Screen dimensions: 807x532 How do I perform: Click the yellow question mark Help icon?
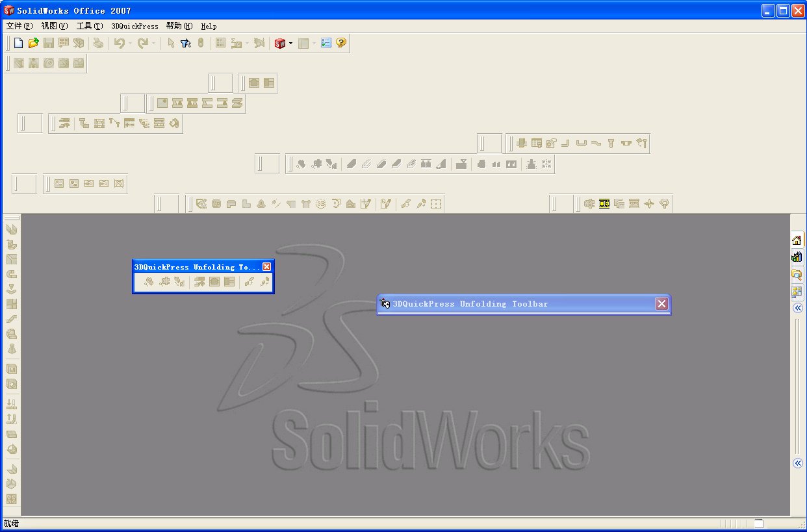click(x=341, y=44)
